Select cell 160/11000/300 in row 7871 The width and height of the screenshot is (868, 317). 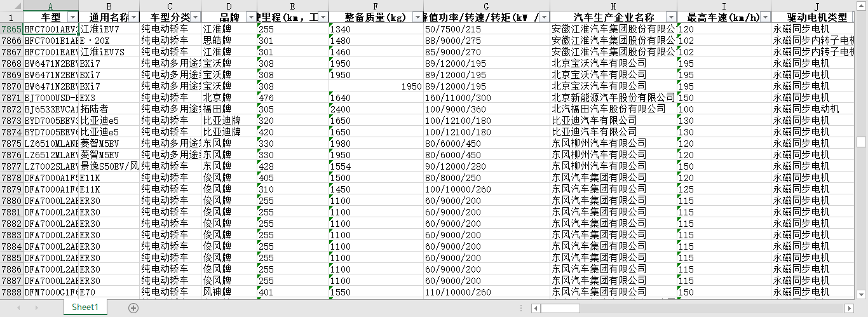[487, 97]
